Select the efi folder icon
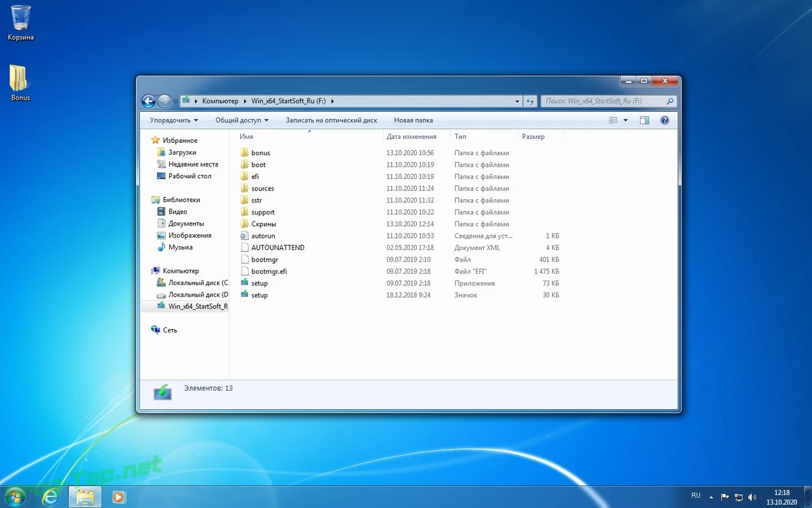Viewport: 812px width, 508px height. point(245,177)
